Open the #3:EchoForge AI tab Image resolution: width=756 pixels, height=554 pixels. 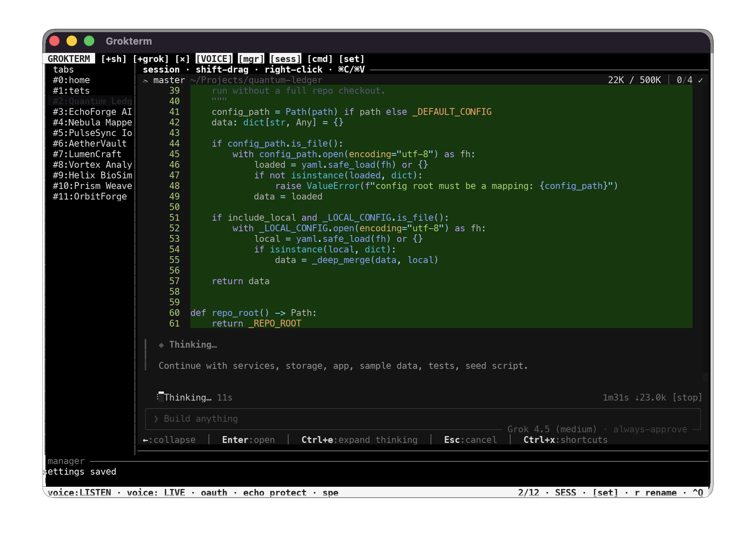click(x=92, y=112)
